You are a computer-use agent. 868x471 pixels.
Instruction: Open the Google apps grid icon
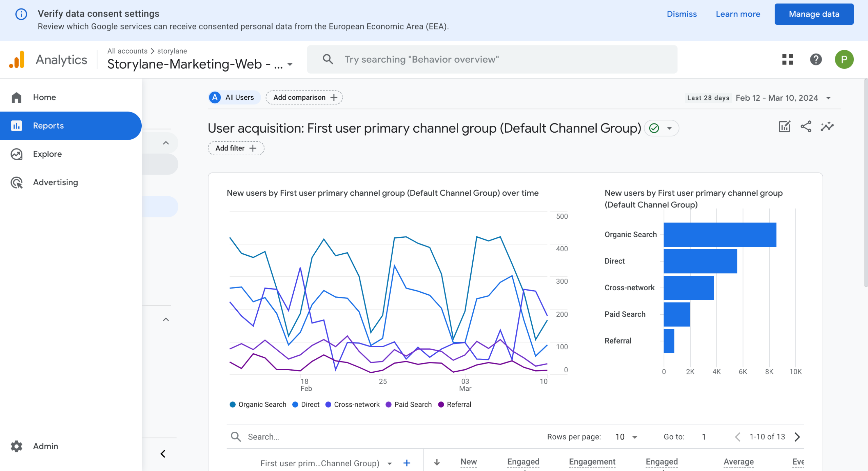click(x=787, y=59)
